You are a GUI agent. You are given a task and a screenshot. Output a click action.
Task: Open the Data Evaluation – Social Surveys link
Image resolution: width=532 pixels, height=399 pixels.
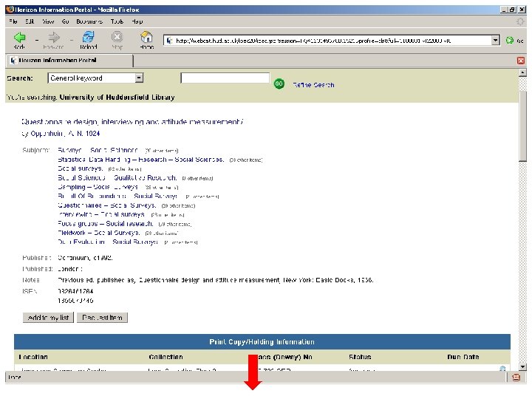click(108, 242)
